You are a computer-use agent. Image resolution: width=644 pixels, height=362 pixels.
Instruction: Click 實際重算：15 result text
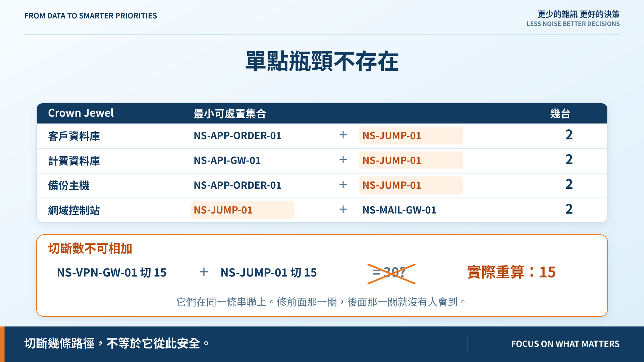pyautogui.click(x=511, y=272)
